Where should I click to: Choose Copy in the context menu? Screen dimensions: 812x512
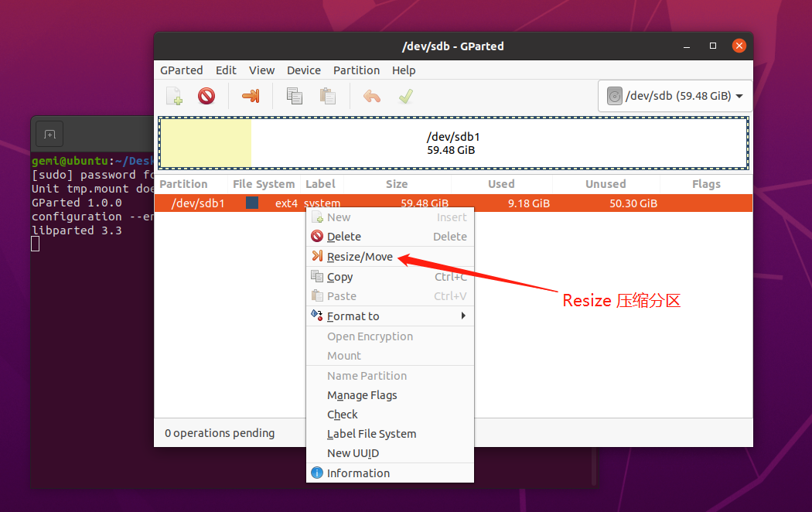[x=390, y=277]
